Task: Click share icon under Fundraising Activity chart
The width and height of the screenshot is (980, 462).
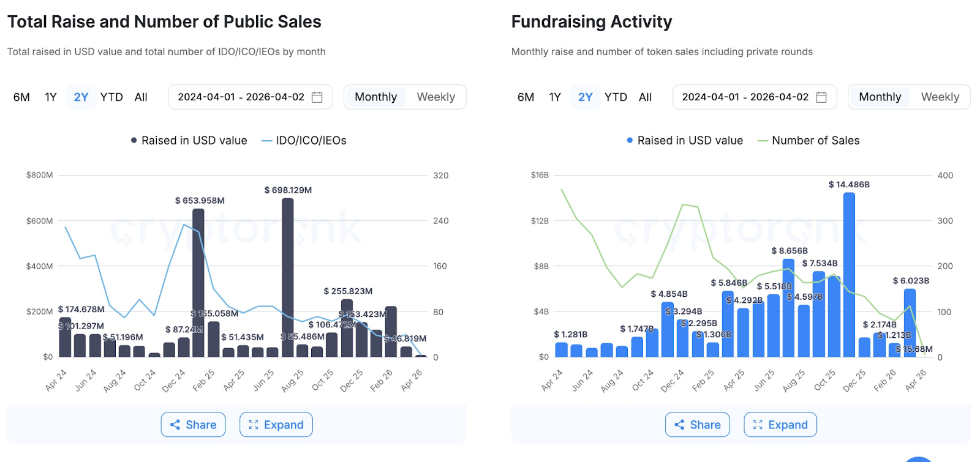Action: pyautogui.click(x=679, y=425)
